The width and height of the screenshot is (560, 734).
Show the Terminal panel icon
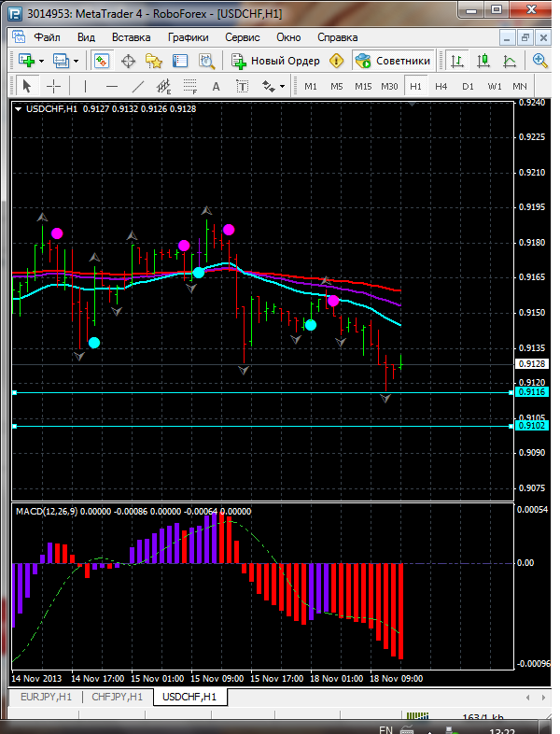pos(180,61)
